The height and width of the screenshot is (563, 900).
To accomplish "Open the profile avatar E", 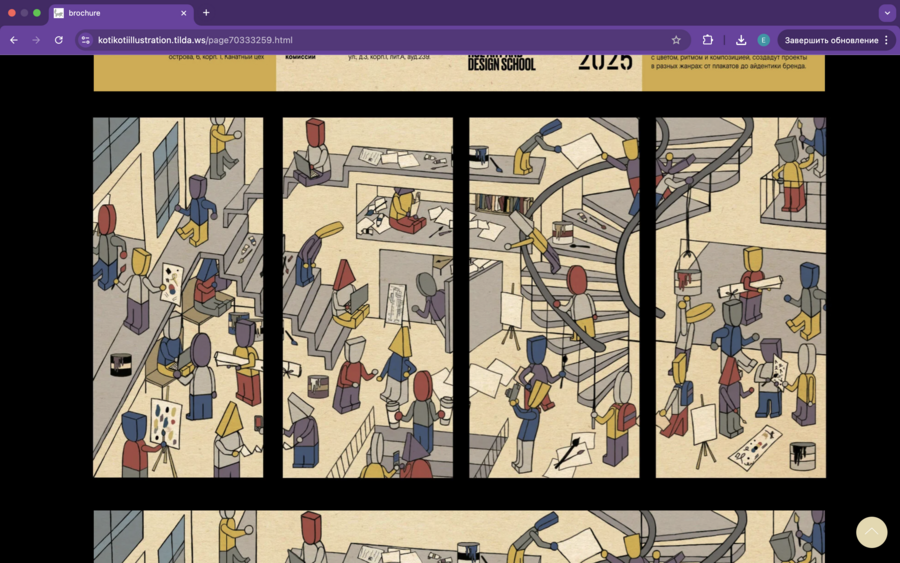I will pos(763,40).
